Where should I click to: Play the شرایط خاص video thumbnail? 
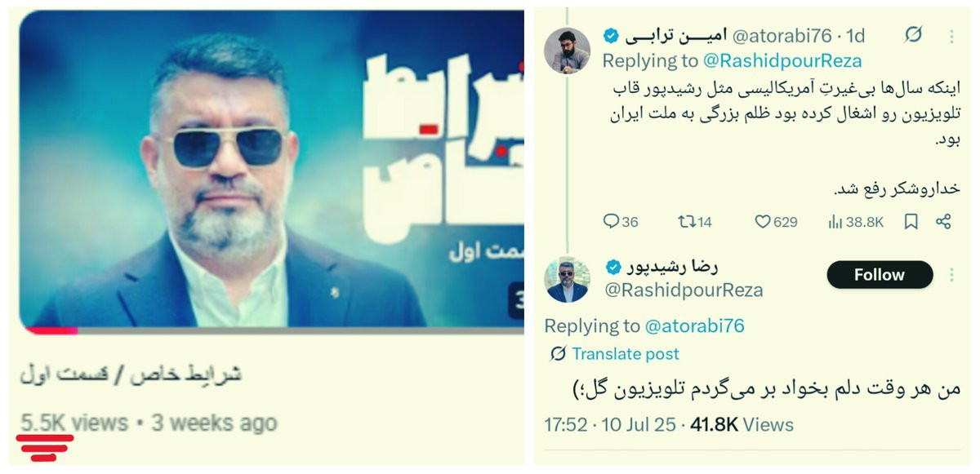271,169
